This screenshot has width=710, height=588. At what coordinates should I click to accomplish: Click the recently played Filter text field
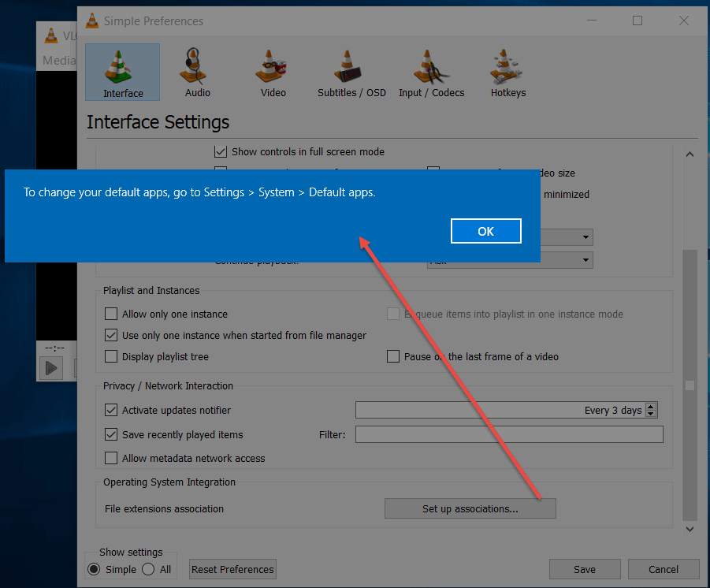(509, 434)
